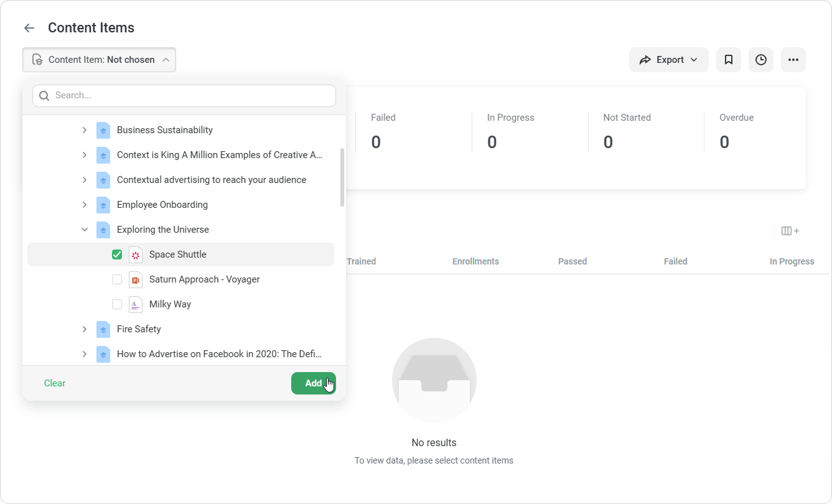832x504 pixels.
Task: Collapse the Exploring the Universe folder
Action: pyautogui.click(x=85, y=230)
